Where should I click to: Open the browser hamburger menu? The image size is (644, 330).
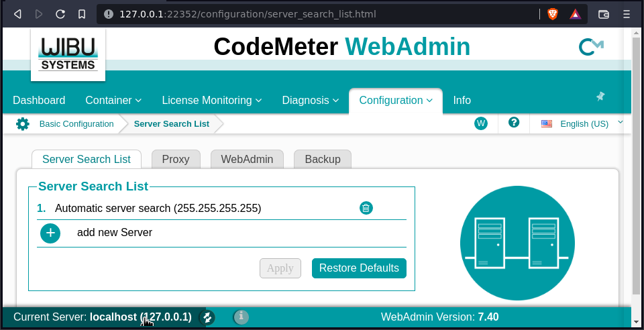click(x=627, y=14)
